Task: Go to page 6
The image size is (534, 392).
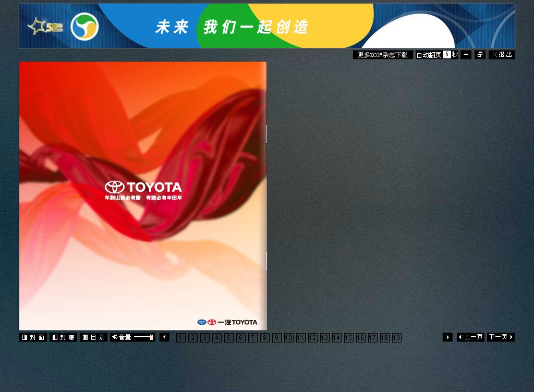Action: pyautogui.click(x=241, y=338)
